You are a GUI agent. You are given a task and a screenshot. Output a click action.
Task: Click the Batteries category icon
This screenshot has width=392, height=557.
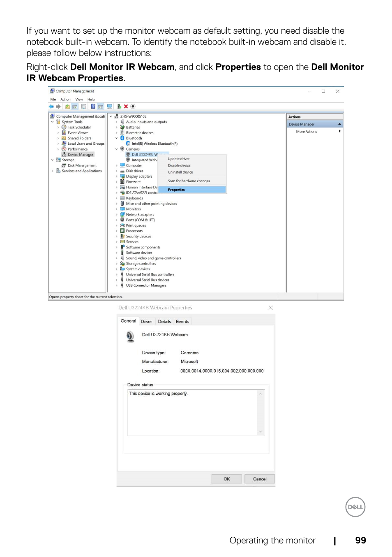tap(122, 127)
